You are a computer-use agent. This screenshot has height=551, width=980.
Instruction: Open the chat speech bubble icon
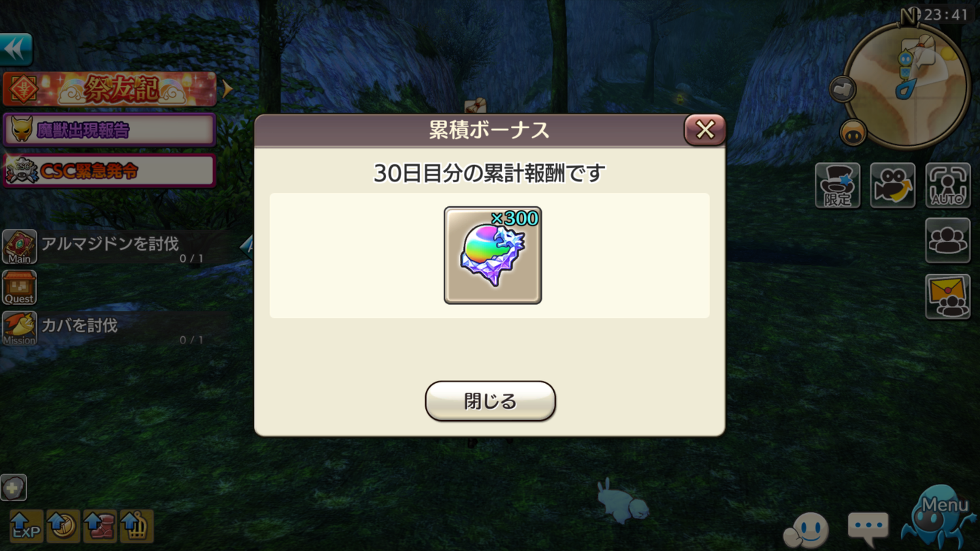(868, 529)
